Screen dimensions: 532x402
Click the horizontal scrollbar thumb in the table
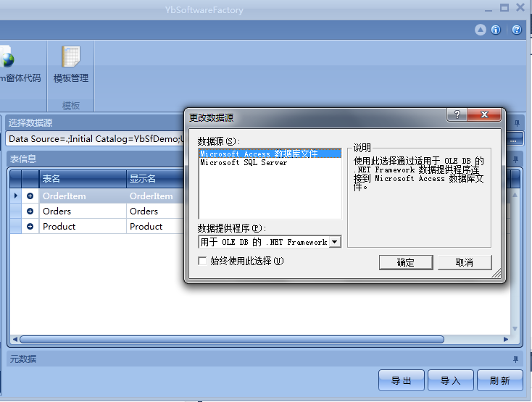click(232, 339)
